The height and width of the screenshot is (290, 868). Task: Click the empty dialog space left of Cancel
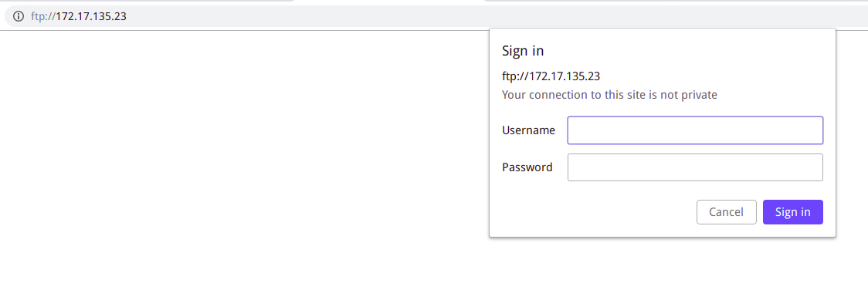click(592, 212)
